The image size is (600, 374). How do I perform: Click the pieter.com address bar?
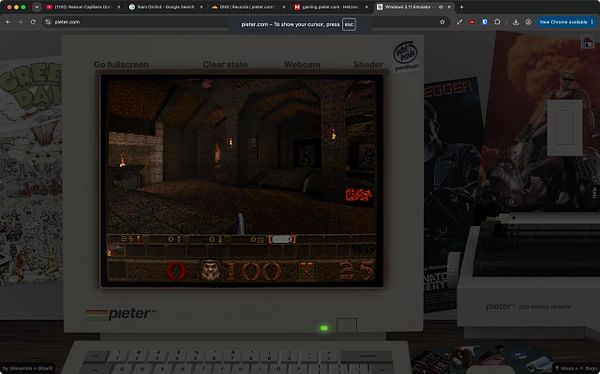point(245,22)
